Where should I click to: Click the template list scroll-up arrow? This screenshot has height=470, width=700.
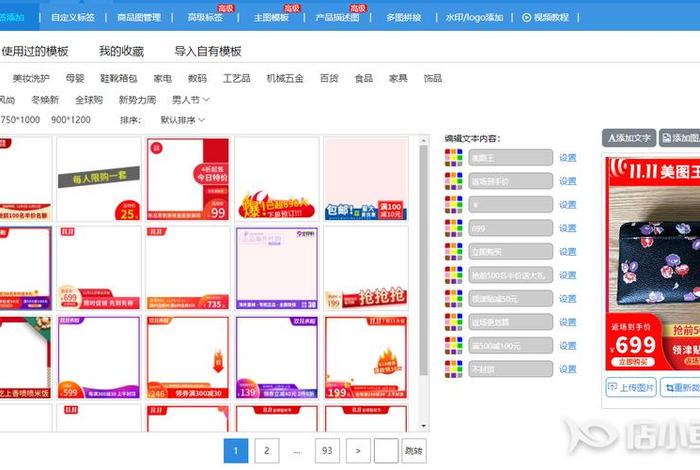click(423, 141)
